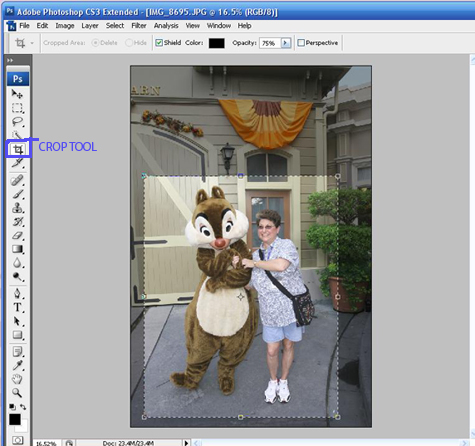Select the Blur tool
This screenshot has width=475, height=446.
click(17, 263)
